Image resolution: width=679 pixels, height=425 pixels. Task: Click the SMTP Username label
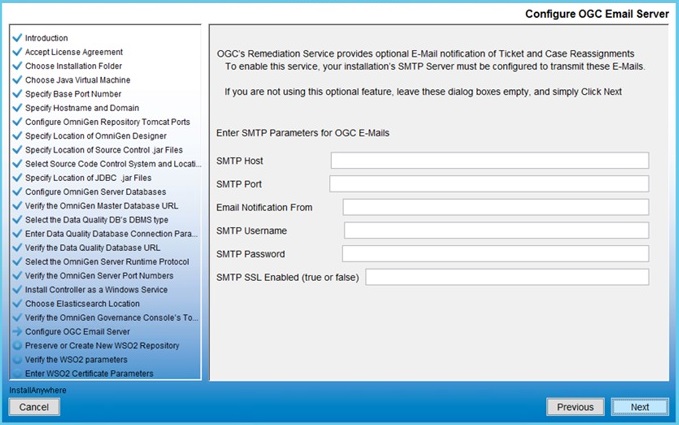(x=251, y=231)
